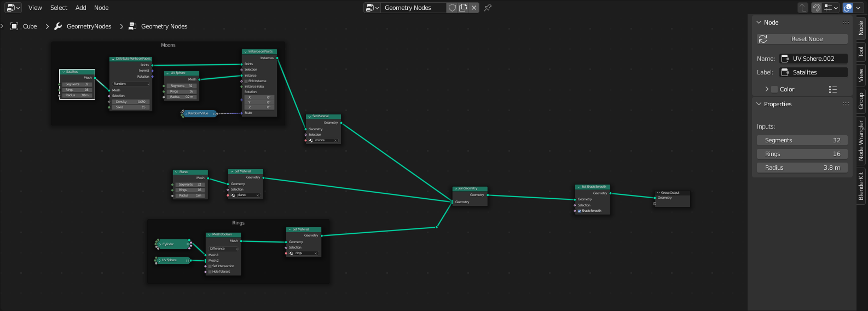Click the Radius field in the sidebar
This screenshot has height=311, width=868.
coord(802,168)
